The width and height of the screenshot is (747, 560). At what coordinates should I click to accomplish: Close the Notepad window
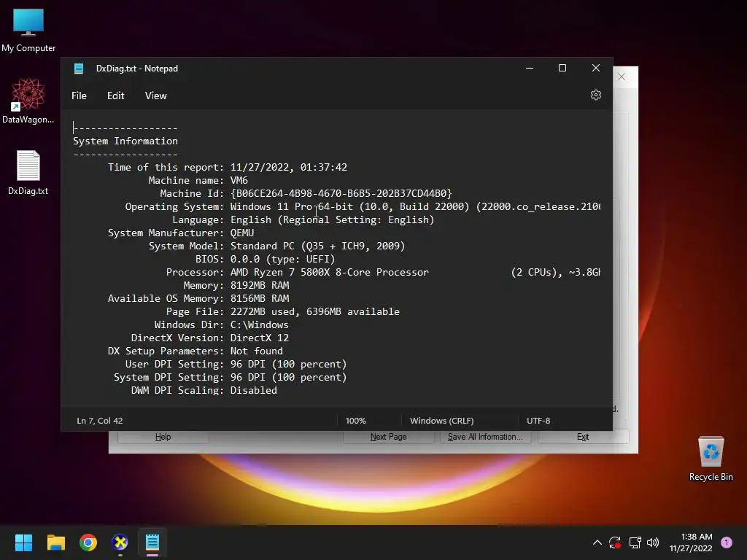(x=595, y=68)
